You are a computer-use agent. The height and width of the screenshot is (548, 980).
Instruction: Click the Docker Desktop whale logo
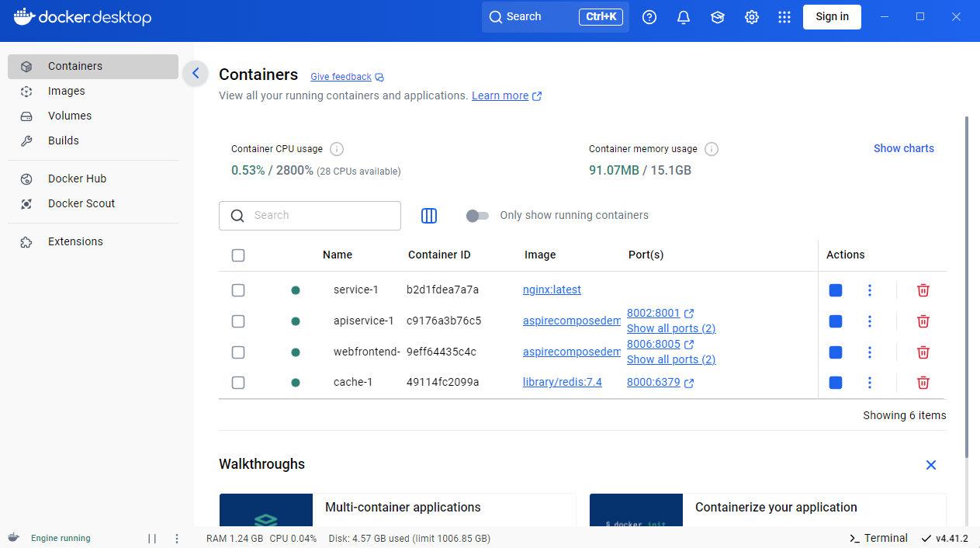click(x=82, y=17)
